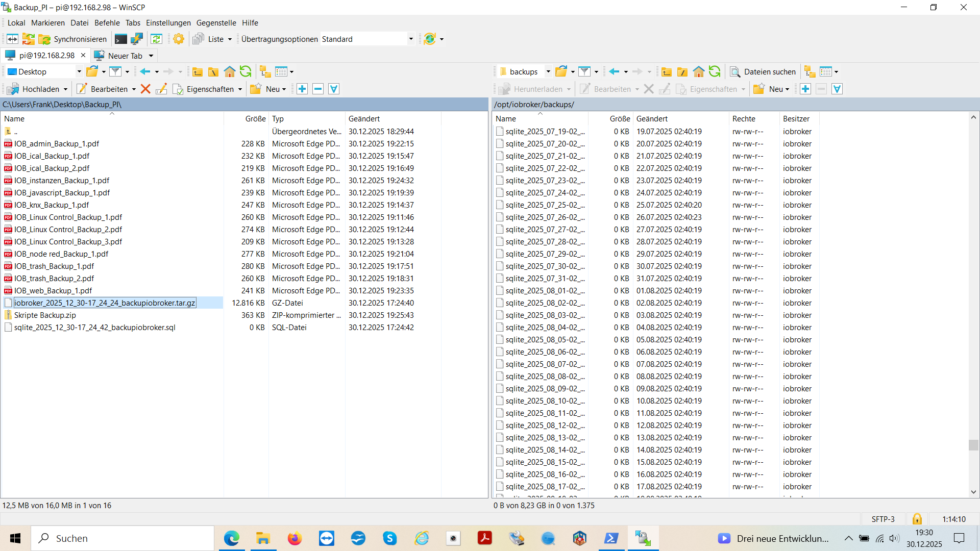Open the local Desktop drive dropdown
The image size is (980, 551).
(x=79, y=72)
